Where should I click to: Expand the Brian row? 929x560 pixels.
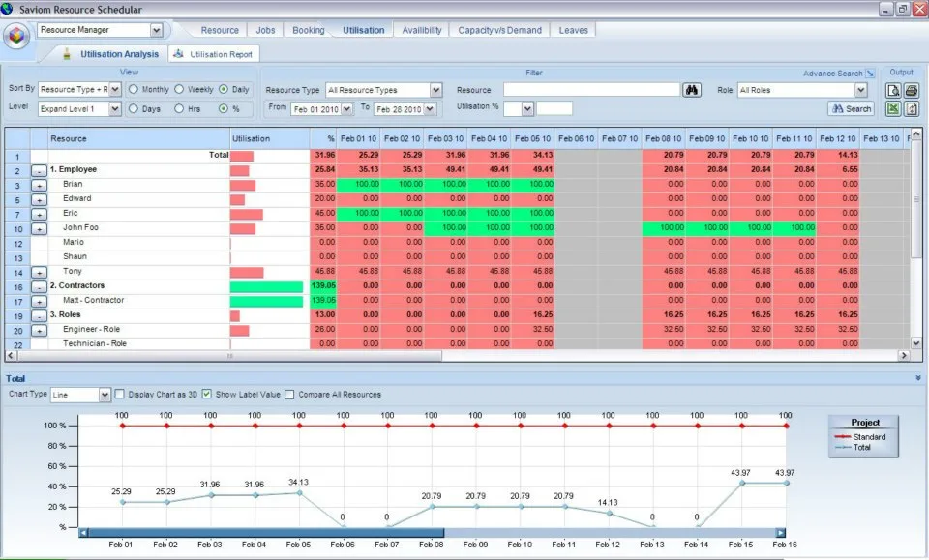tap(39, 186)
